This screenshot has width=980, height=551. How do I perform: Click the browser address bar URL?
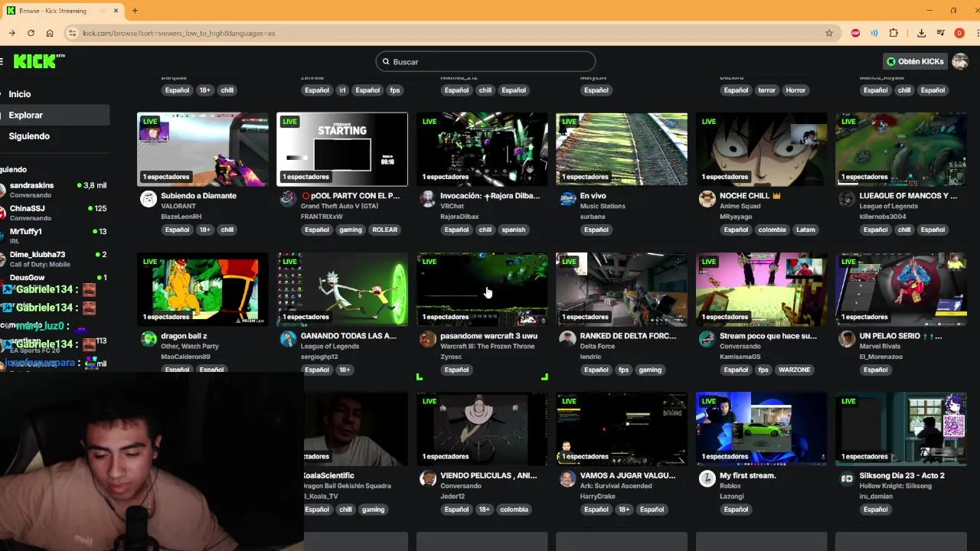178,33
